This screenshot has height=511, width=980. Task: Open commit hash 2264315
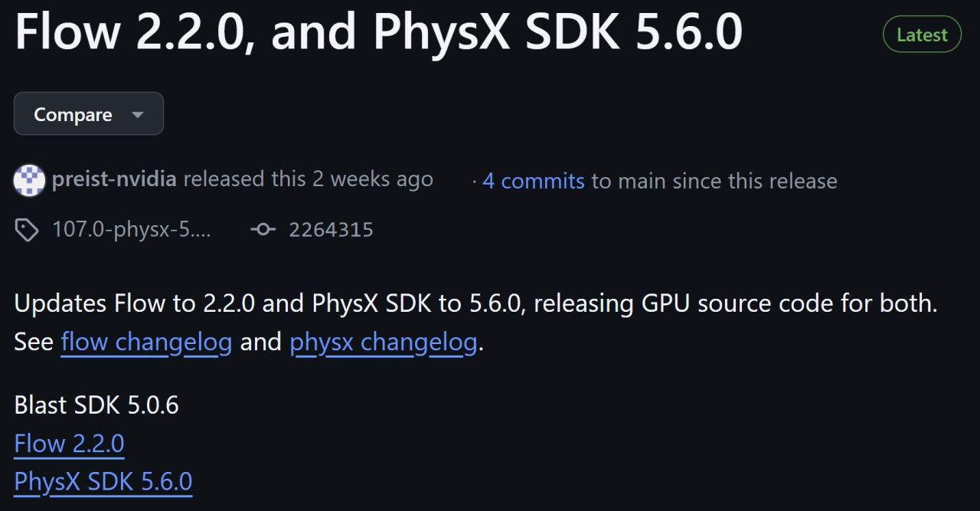pyautogui.click(x=331, y=230)
